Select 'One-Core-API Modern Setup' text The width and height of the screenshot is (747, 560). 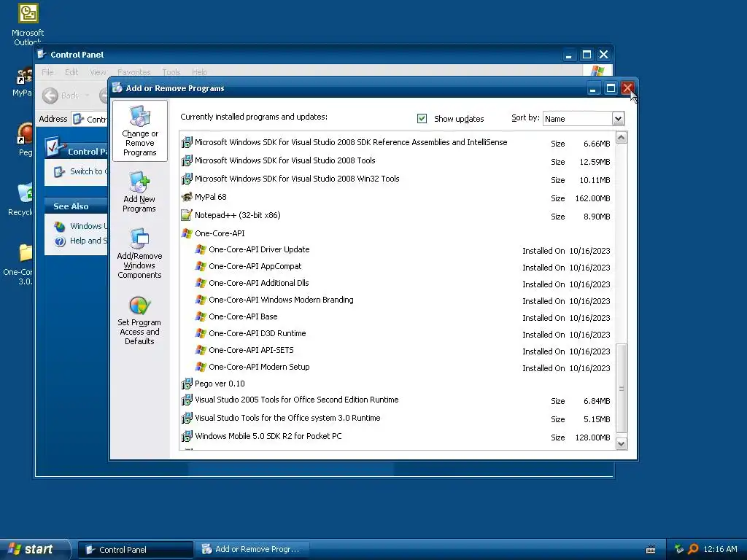pyautogui.click(x=259, y=367)
